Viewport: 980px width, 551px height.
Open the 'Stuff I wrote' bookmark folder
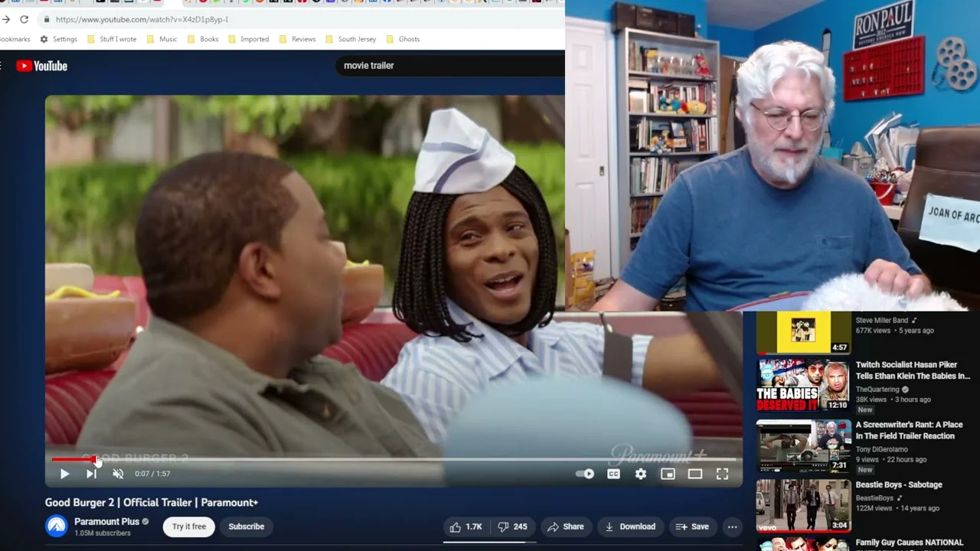(112, 39)
